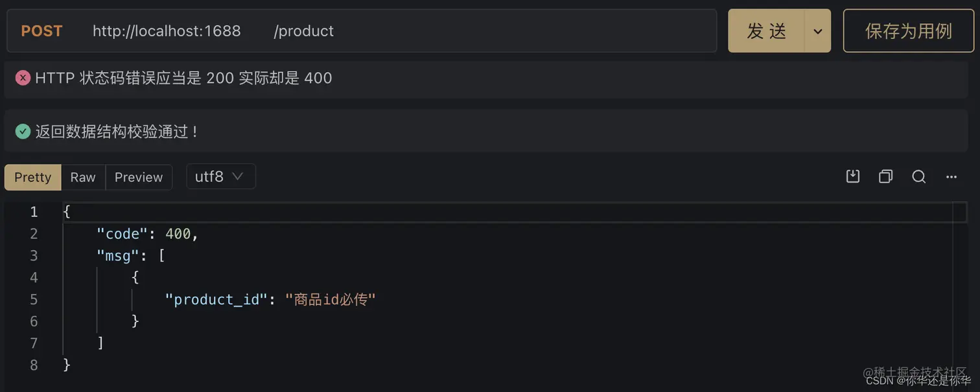
Task: Switch to the Raw view tab
Action: pyautogui.click(x=83, y=177)
